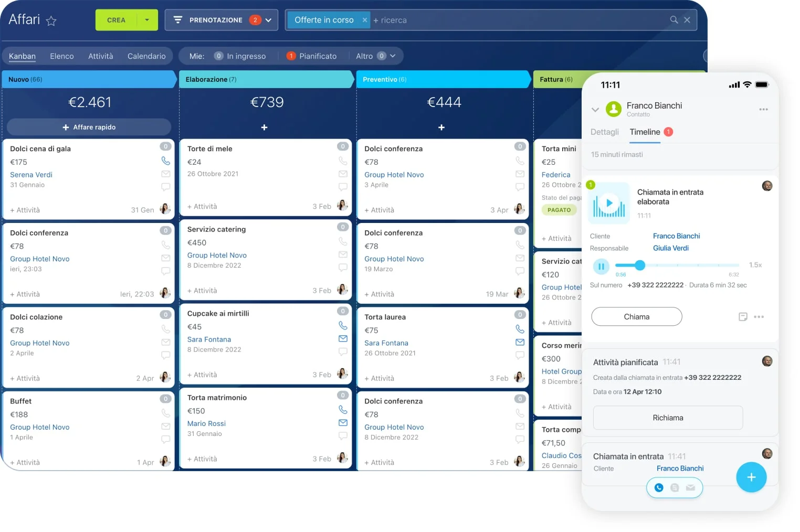Click the audio playback progress slider
The width and height of the screenshot is (800, 532).
coord(677,265)
